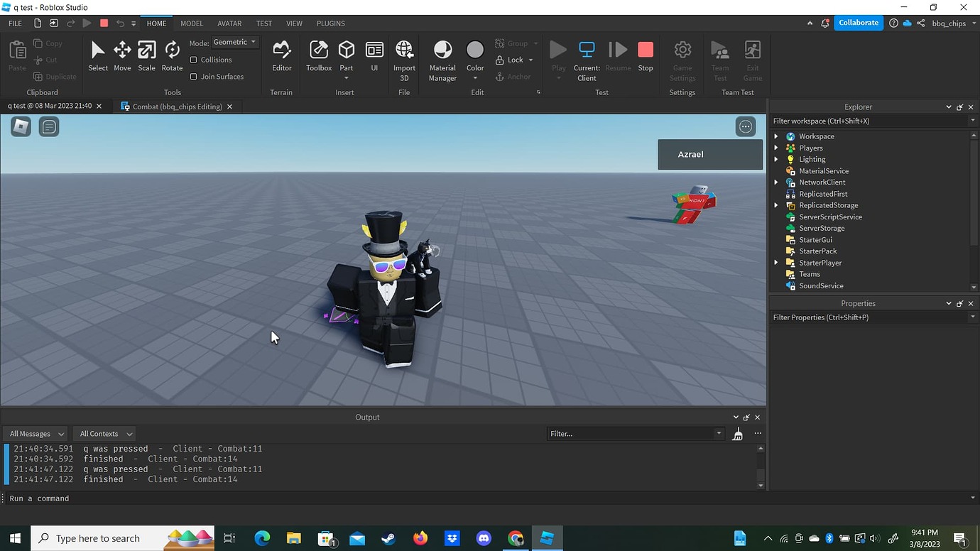Open the Color swatch picker

[x=474, y=51]
